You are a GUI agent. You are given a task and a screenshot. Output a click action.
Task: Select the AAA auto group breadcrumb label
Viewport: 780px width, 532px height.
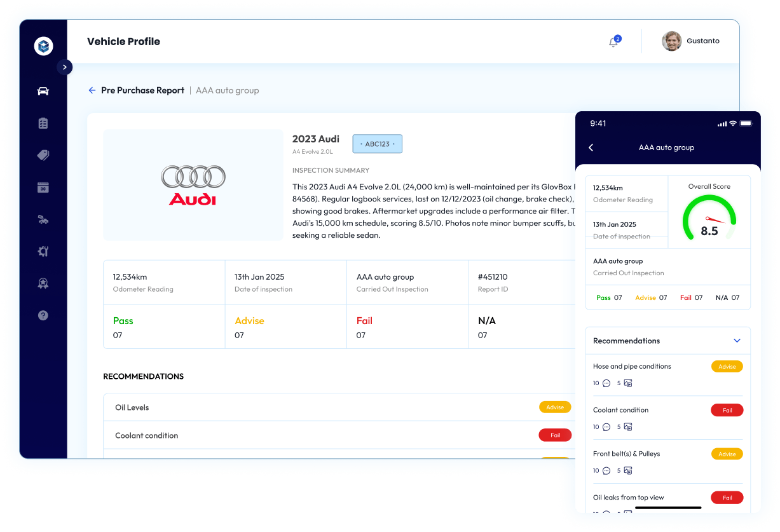coord(227,90)
